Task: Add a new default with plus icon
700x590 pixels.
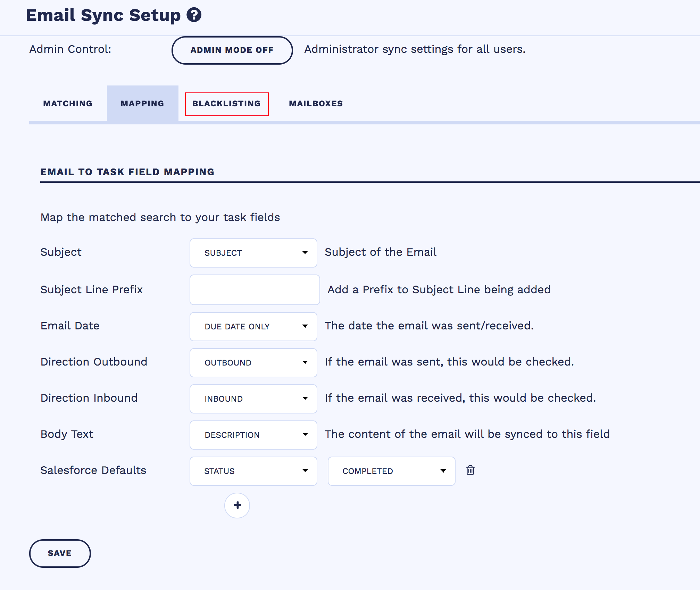Action: (x=237, y=505)
